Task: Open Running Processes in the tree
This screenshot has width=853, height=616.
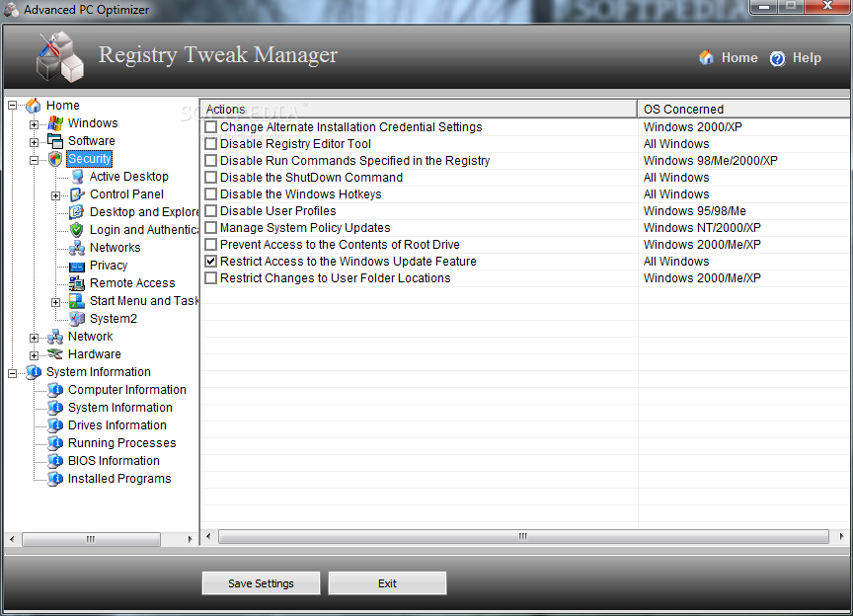Action: tap(121, 443)
